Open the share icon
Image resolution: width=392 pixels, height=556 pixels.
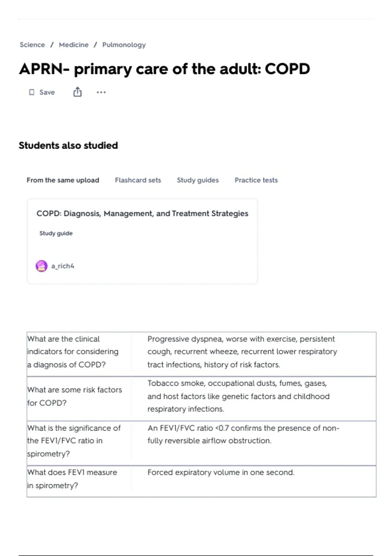77,92
